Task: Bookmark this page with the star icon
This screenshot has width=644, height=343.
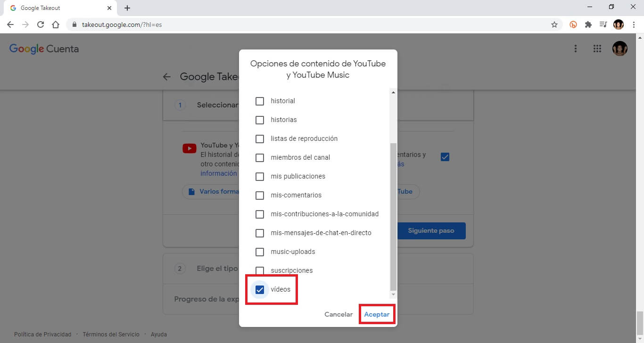Action: [554, 24]
